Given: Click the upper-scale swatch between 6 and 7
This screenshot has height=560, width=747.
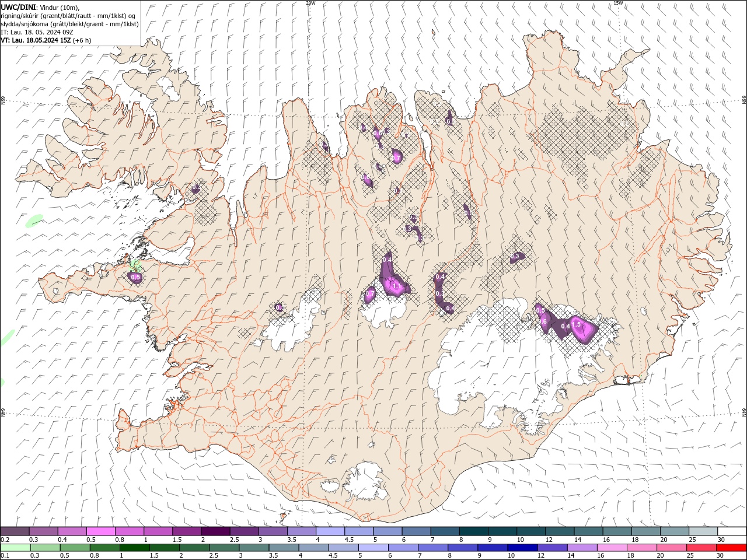Looking at the screenshot, I should coord(416,531).
